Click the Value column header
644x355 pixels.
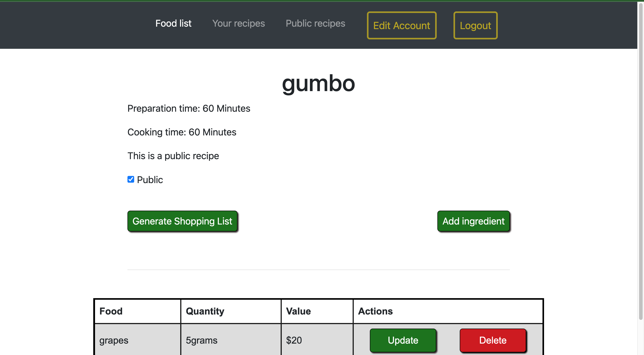(298, 311)
